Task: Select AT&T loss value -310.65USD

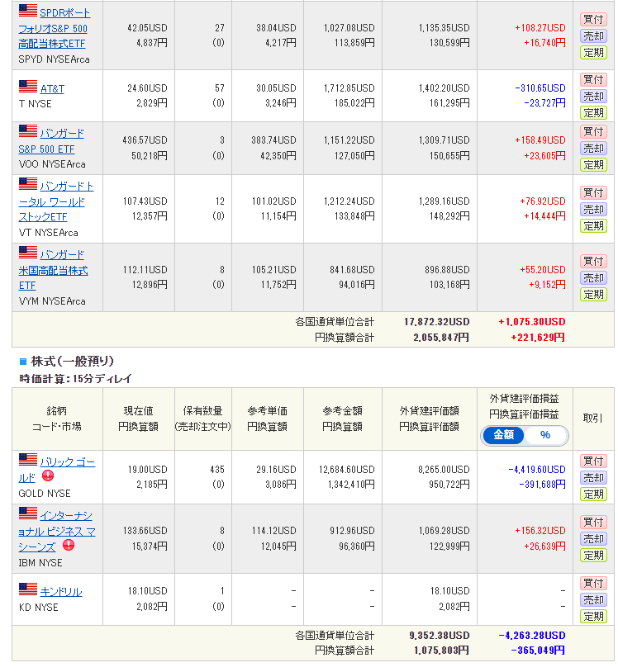Action: [x=540, y=88]
